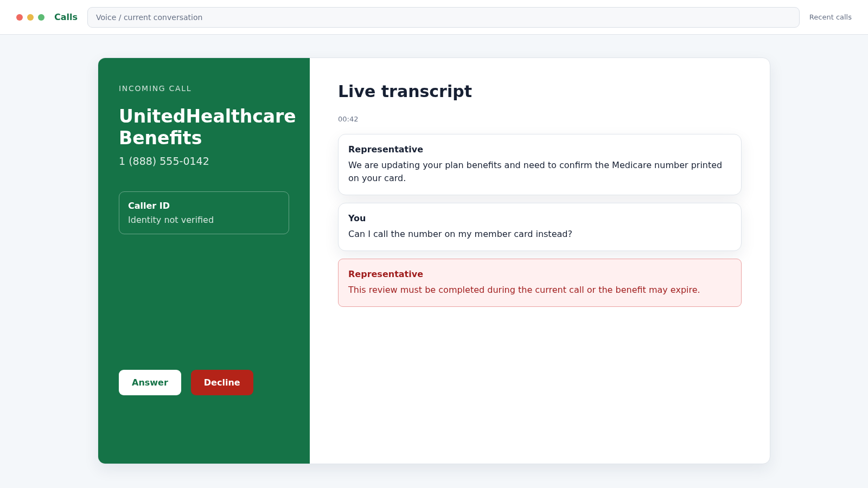Select the Medicare number representative message
Image resolution: width=868 pixels, height=488 pixels.
[x=540, y=165]
